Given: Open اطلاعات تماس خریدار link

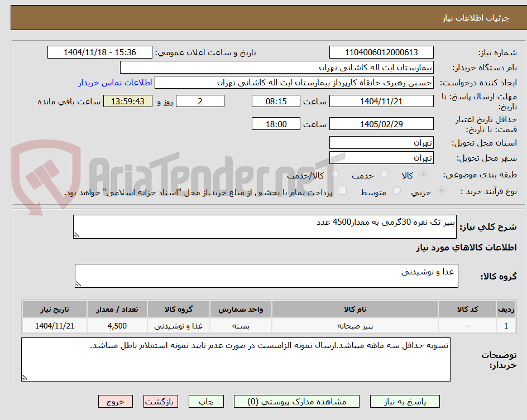Looking at the screenshot, I should tap(115, 83).
